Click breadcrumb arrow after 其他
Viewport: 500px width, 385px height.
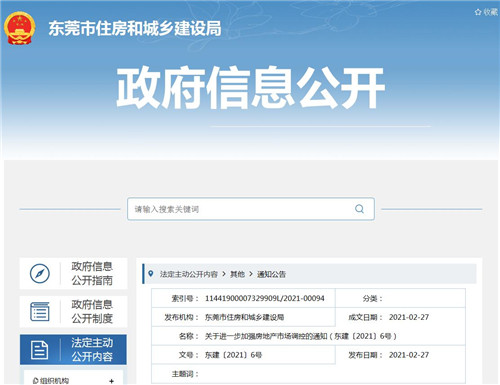(251, 274)
